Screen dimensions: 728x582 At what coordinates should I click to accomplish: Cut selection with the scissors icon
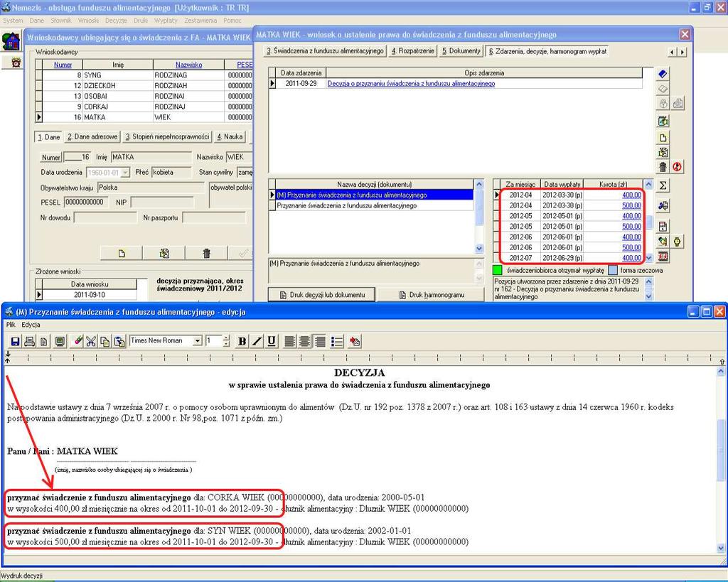click(91, 342)
